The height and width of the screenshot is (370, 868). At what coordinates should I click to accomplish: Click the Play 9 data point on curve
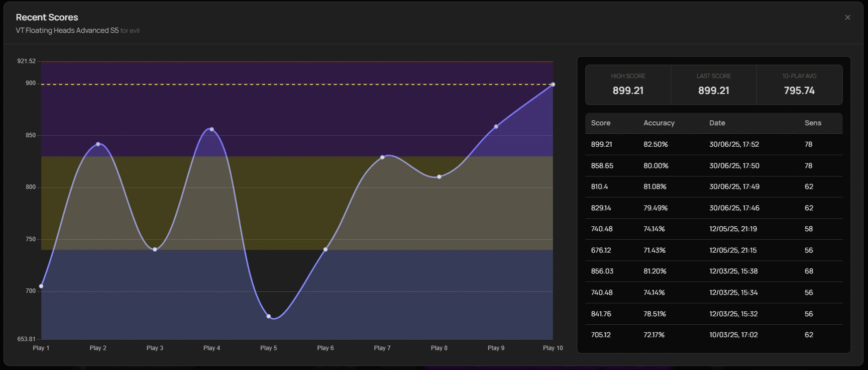(496, 126)
